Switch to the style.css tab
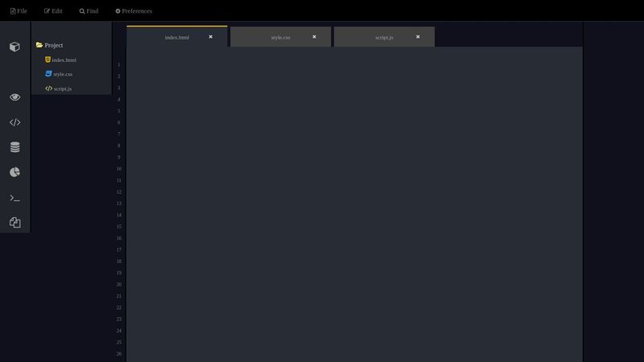Viewport: 644px width, 362px height. pyautogui.click(x=280, y=38)
